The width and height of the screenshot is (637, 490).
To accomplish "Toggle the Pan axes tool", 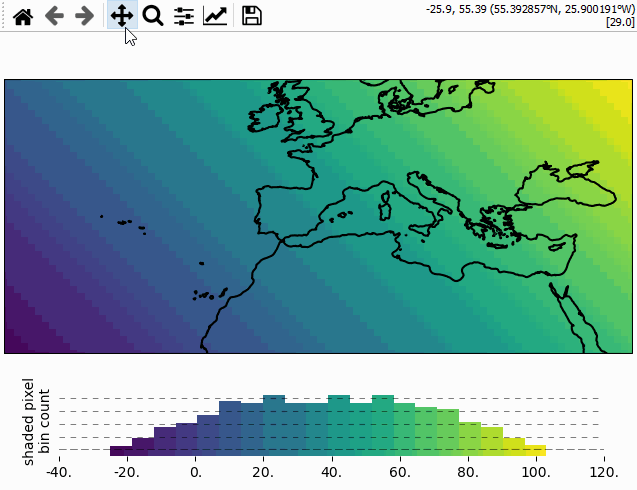I will click(122, 15).
